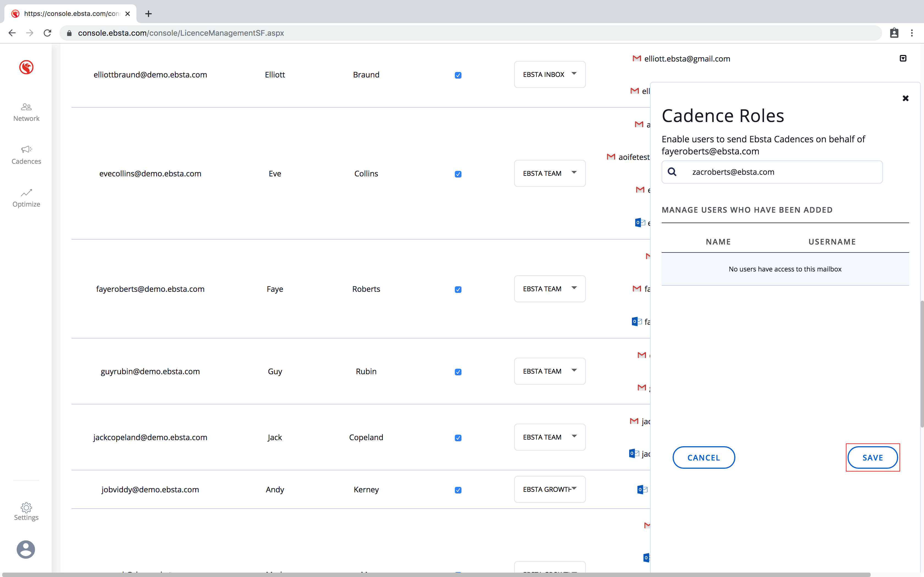The image size is (924, 577).
Task: Click the search magnifier in Cadence Roles
Action: pyautogui.click(x=672, y=172)
